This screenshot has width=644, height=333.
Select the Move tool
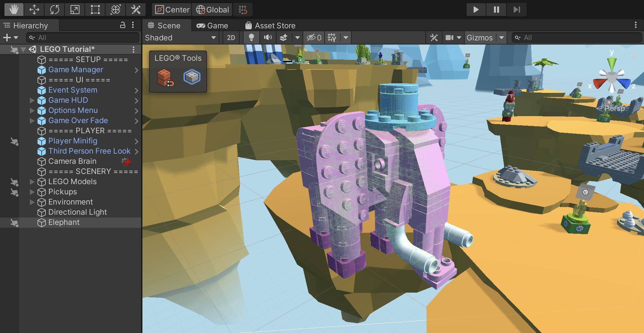[x=34, y=9]
